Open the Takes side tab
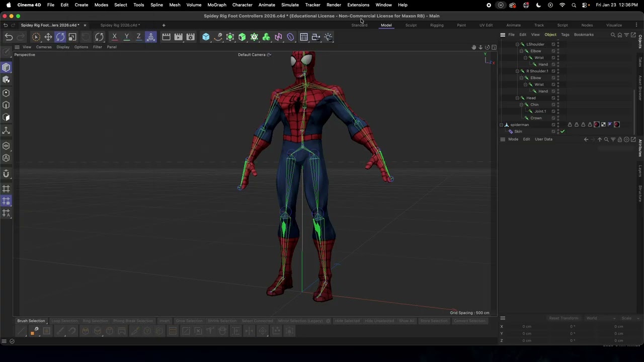644x362 pixels. click(x=640, y=62)
